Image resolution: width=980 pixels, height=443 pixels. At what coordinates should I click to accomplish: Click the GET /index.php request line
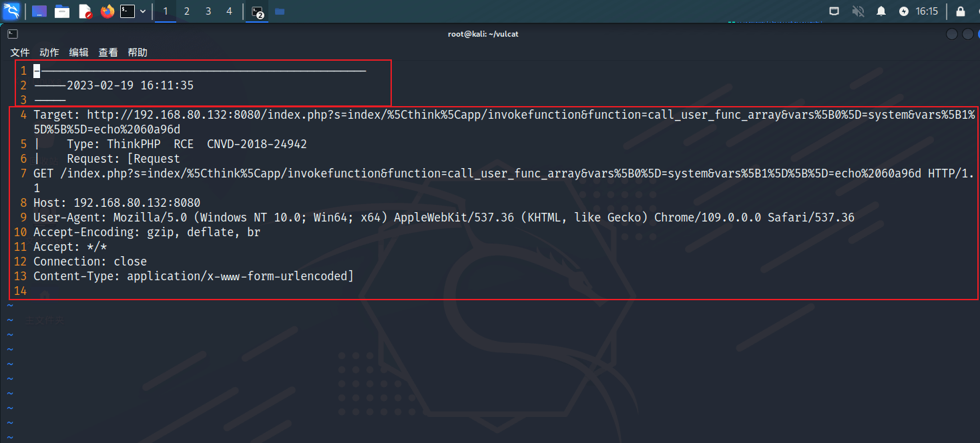pyautogui.click(x=504, y=180)
